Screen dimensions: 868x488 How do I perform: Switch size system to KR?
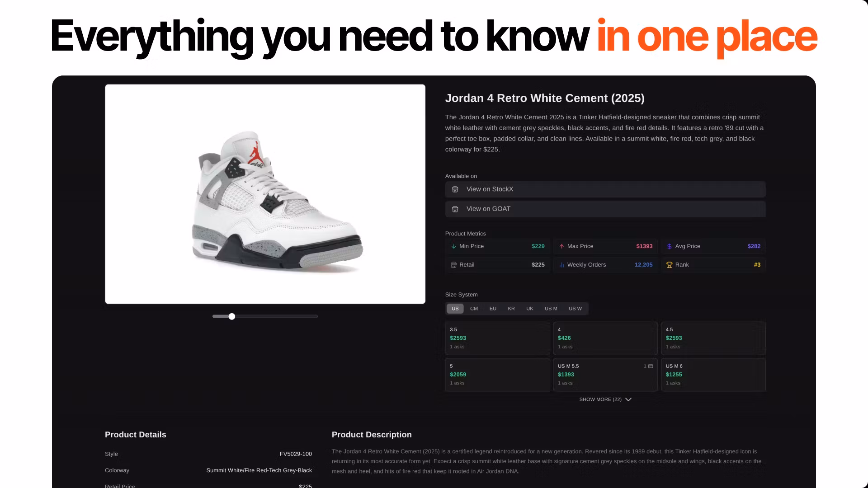click(x=511, y=309)
